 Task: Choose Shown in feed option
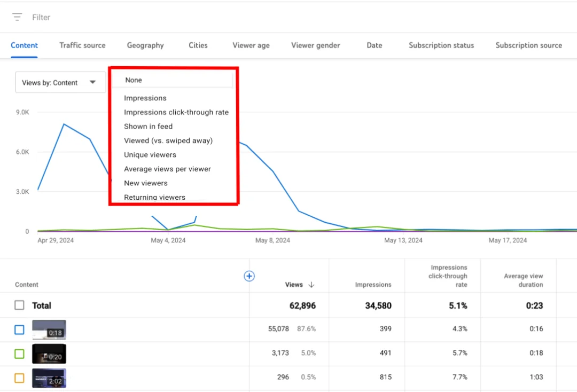point(149,127)
